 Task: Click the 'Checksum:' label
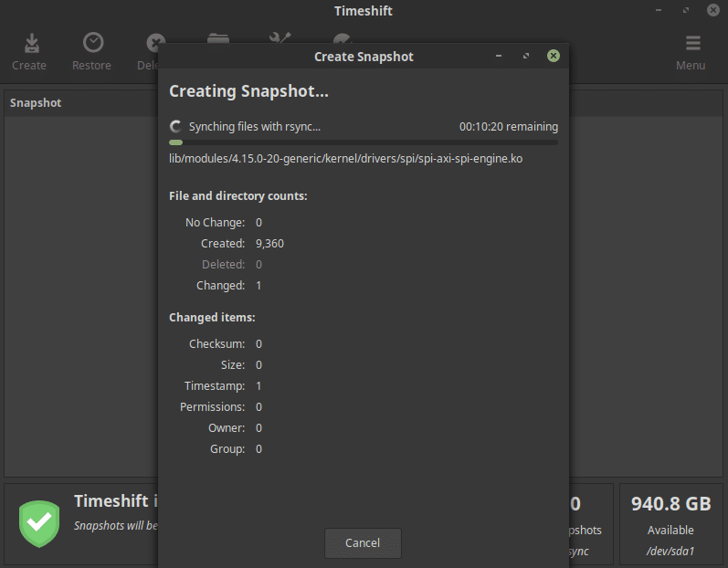pyautogui.click(x=216, y=344)
